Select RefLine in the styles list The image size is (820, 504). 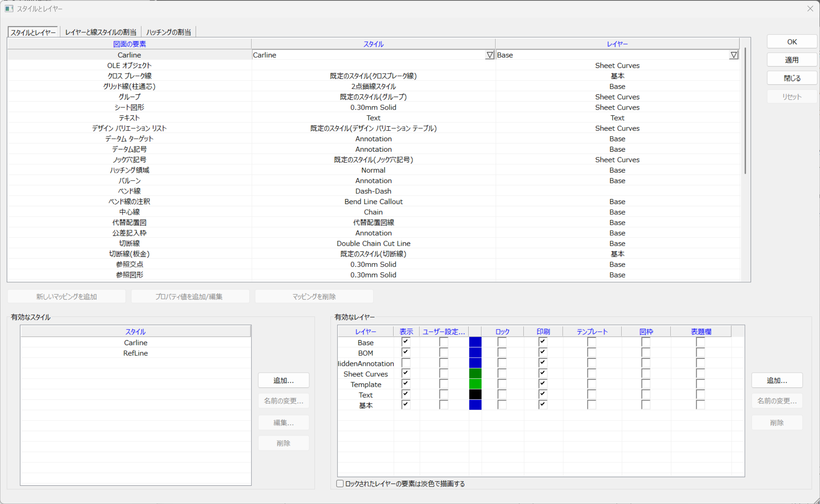[x=135, y=353]
